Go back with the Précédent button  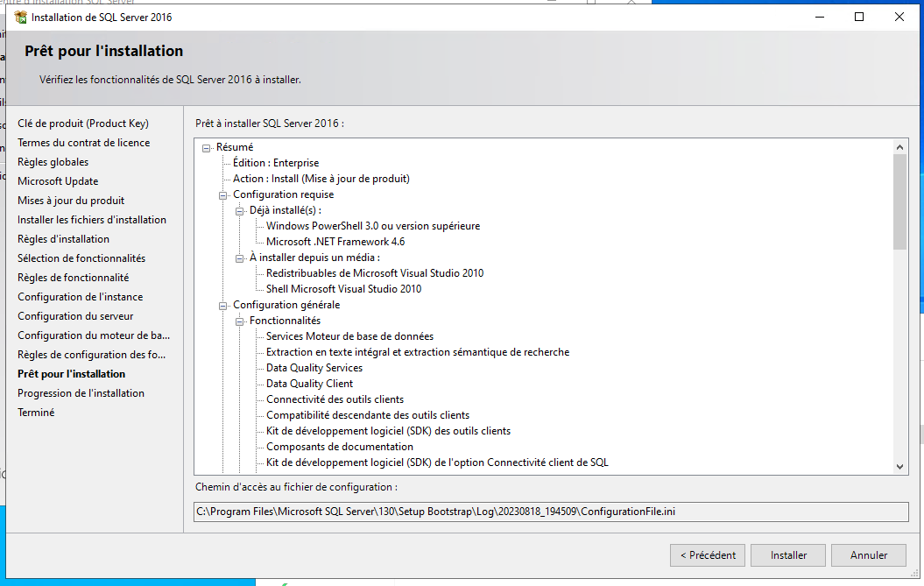pos(707,555)
